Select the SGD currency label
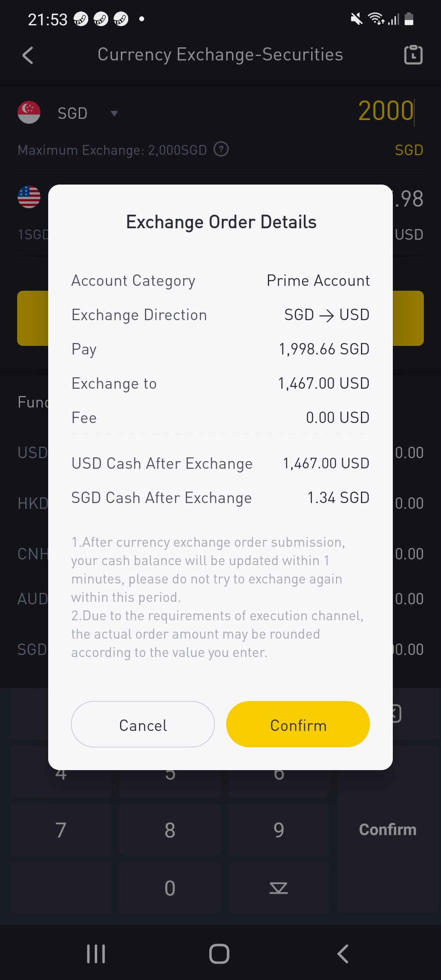The height and width of the screenshot is (980, 441). 73,113
